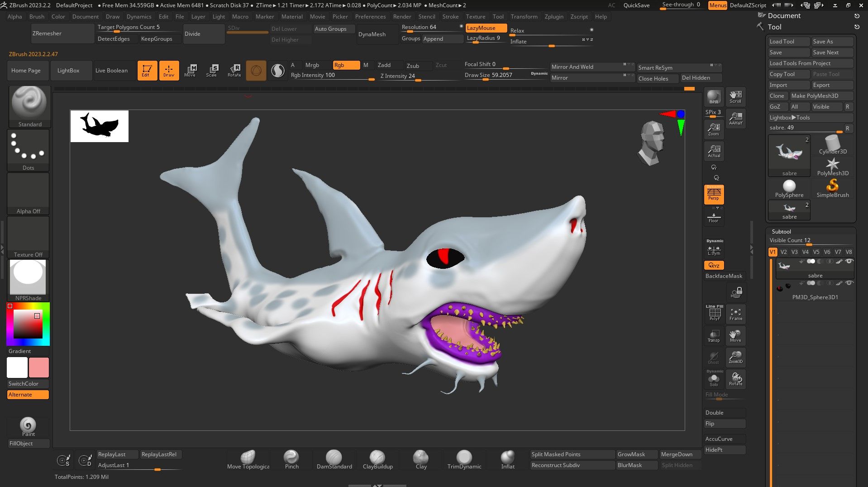The width and height of the screenshot is (868, 487).
Task: Open the Zplugin menu
Action: click(553, 17)
